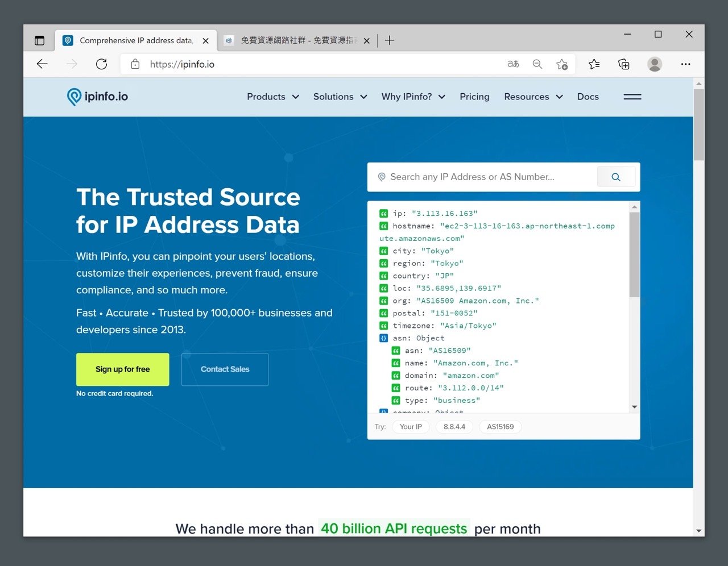Image resolution: width=728 pixels, height=566 pixels.
Task: Click the quote icon beside ip field
Action: (x=383, y=214)
